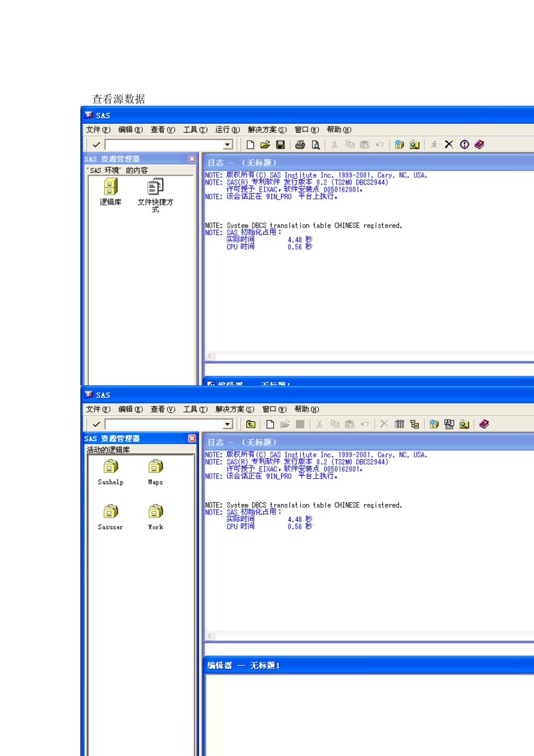Screen dimensions: 534x756
Task: Click Print Preview icon in upper SAS toolbar
Action: pyautogui.click(x=315, y=145)
